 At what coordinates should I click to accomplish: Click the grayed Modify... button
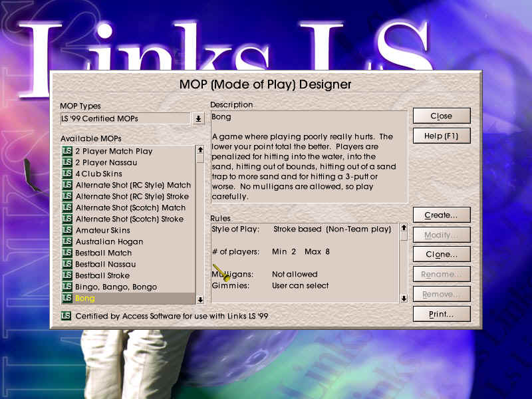pyautogui.click(x=442, y=235)
